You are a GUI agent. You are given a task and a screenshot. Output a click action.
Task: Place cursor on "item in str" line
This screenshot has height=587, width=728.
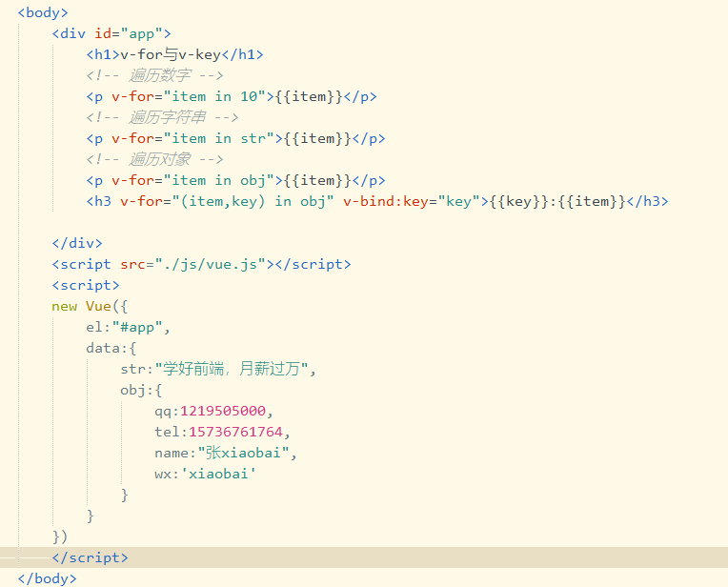(x=235, y=138)
